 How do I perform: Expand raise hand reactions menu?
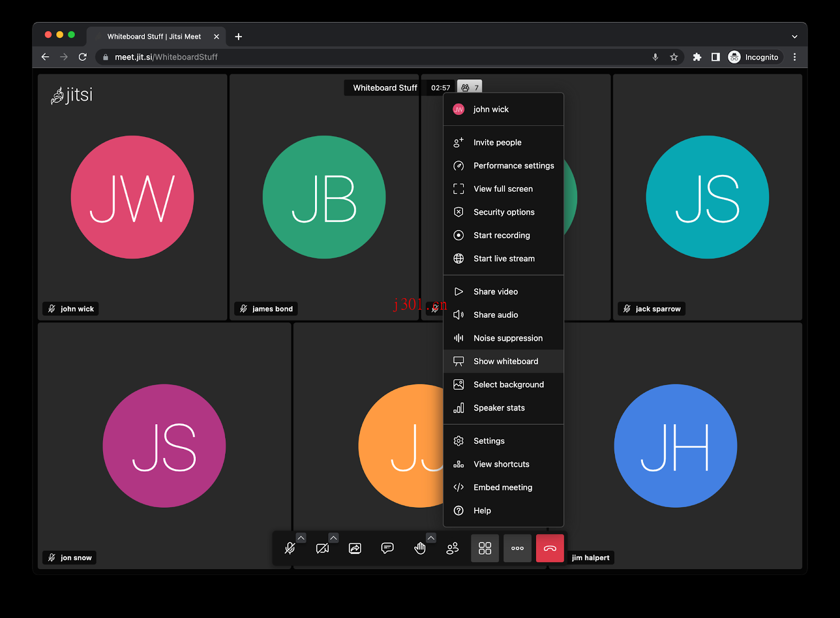coord(431,537)
